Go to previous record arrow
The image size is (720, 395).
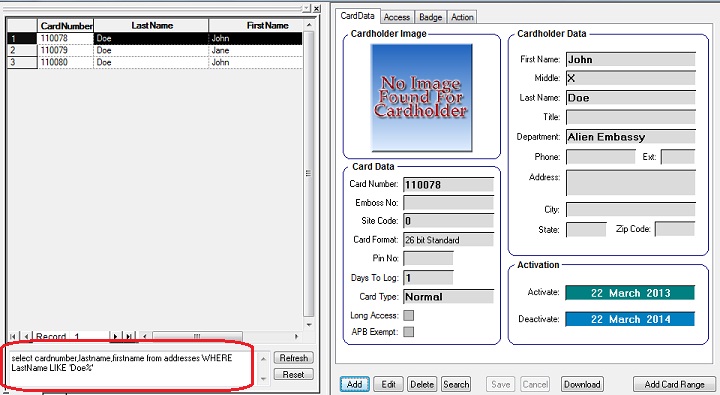(27, 337)
